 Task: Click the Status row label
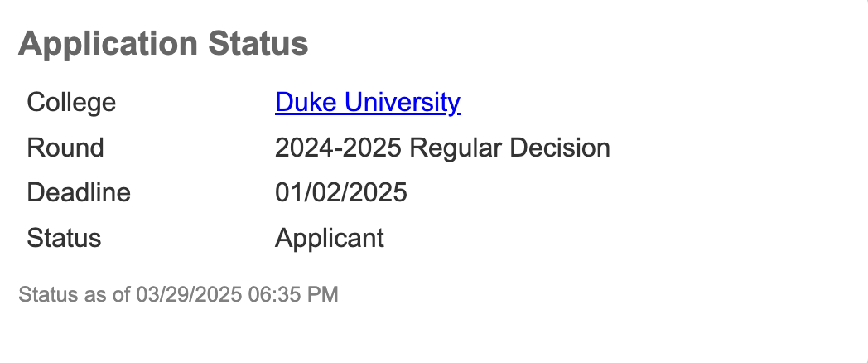65,239
